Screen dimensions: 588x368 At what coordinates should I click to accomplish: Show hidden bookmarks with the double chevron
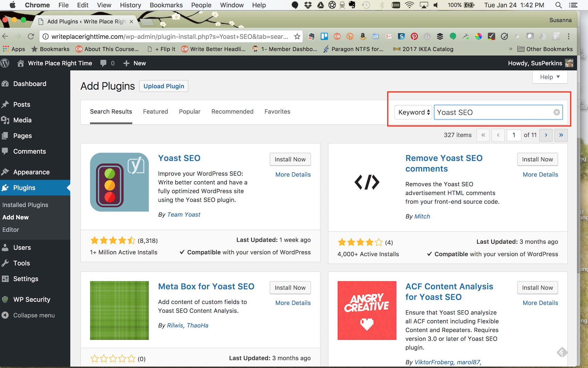(x=511, y=49)
